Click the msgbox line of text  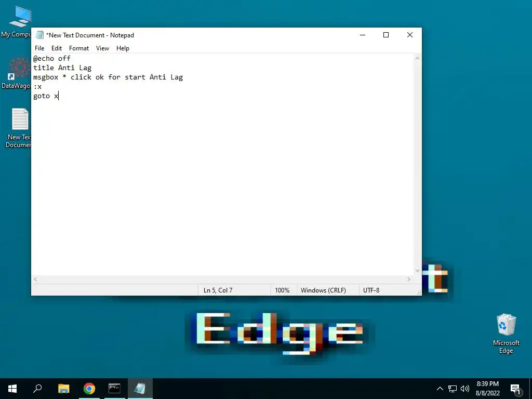pos(108,77)
